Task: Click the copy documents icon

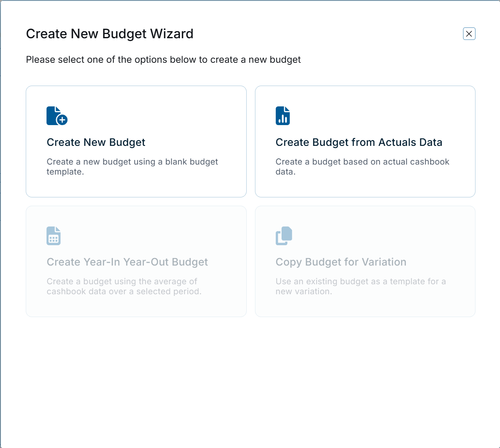Action: point(284,236)
